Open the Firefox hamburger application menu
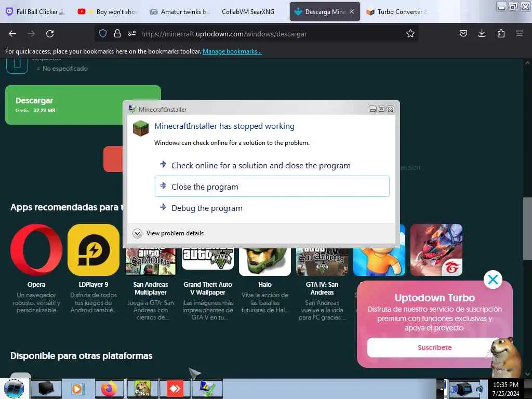This screenshot has width=532, height=399. (520, 33)
